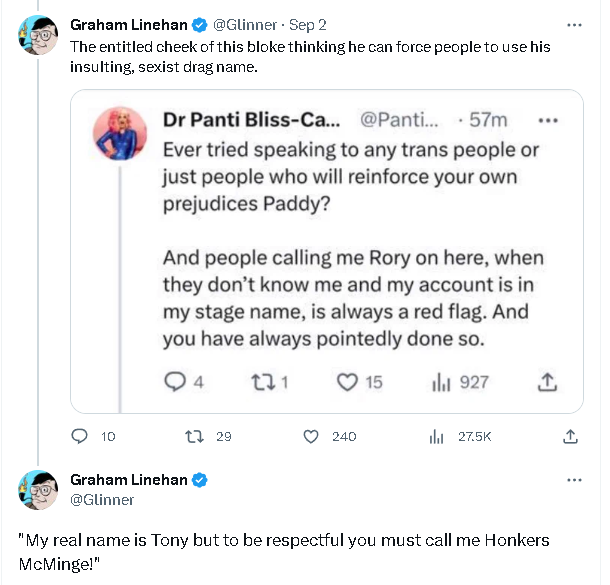The height and width of the screenshot is (585, 610).
Task: Open Graham Linehan's profile name link at top
Action: click(x=127, y=25)
